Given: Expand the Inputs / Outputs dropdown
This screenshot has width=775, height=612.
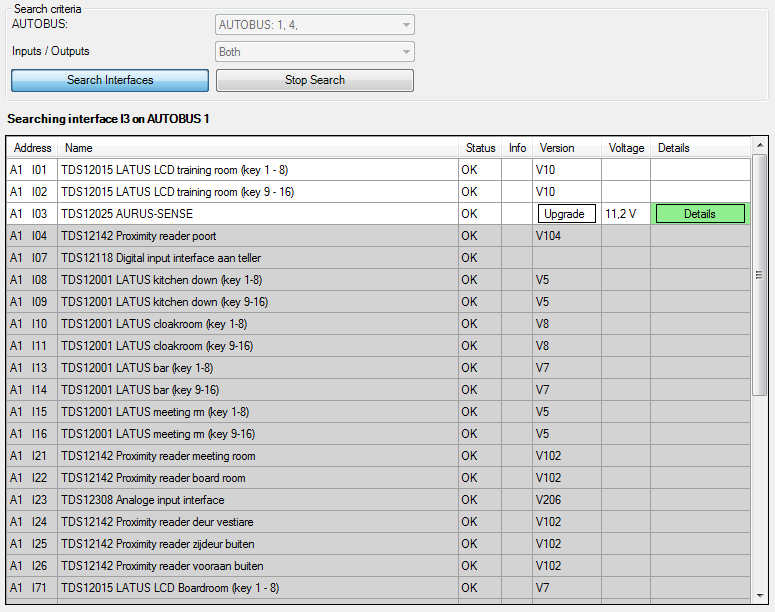Looking at the screenshot, I should [x=315, y=52].
